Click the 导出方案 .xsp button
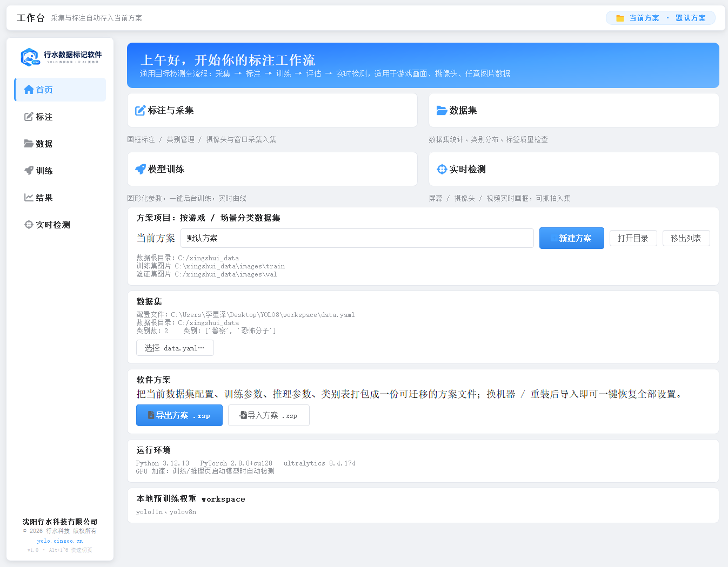The height and width of the screenshot is (567, 728). 179,415
